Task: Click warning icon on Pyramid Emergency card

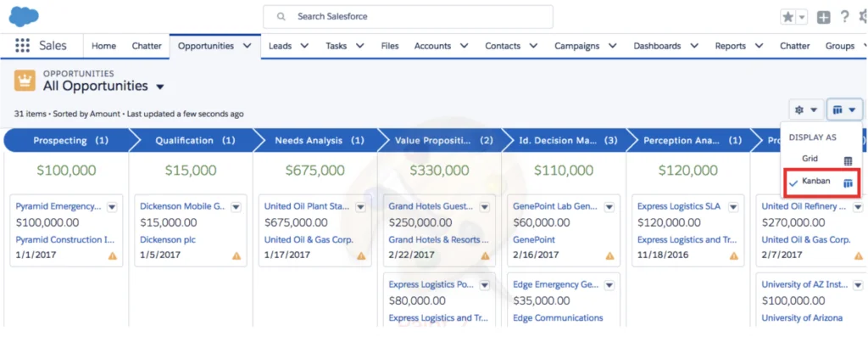Action: point(113,256)
